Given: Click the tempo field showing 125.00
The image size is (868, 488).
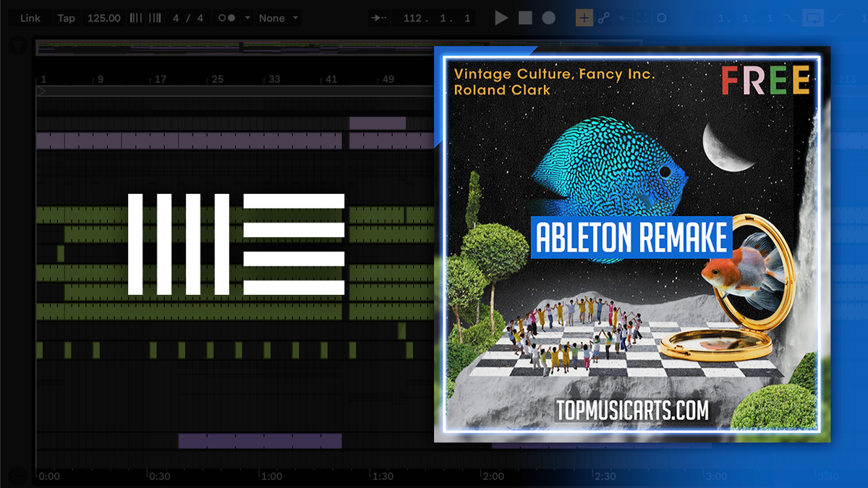Looking at the screenshot, I should 103,17.
